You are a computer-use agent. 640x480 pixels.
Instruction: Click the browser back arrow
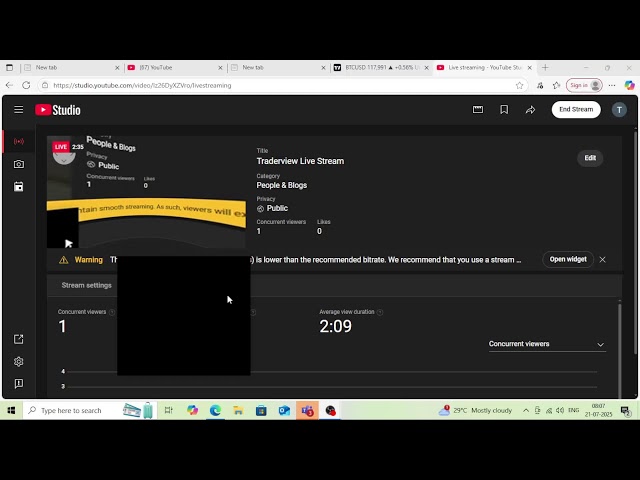click(x=9, y=85)
